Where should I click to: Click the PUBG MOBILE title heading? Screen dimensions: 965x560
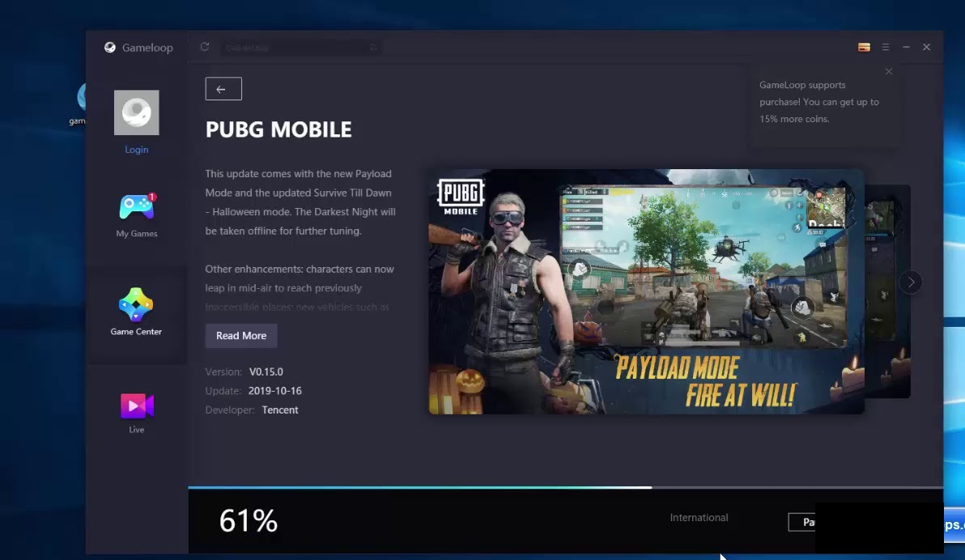(x=278, y=129)
